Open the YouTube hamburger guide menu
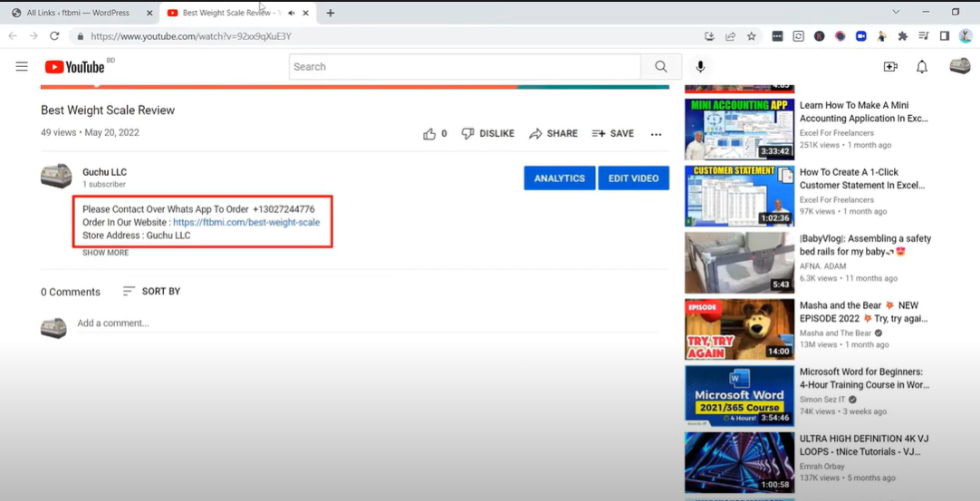Screen dimensions: 980x501 pyautogui.click(x=22, y=66)
